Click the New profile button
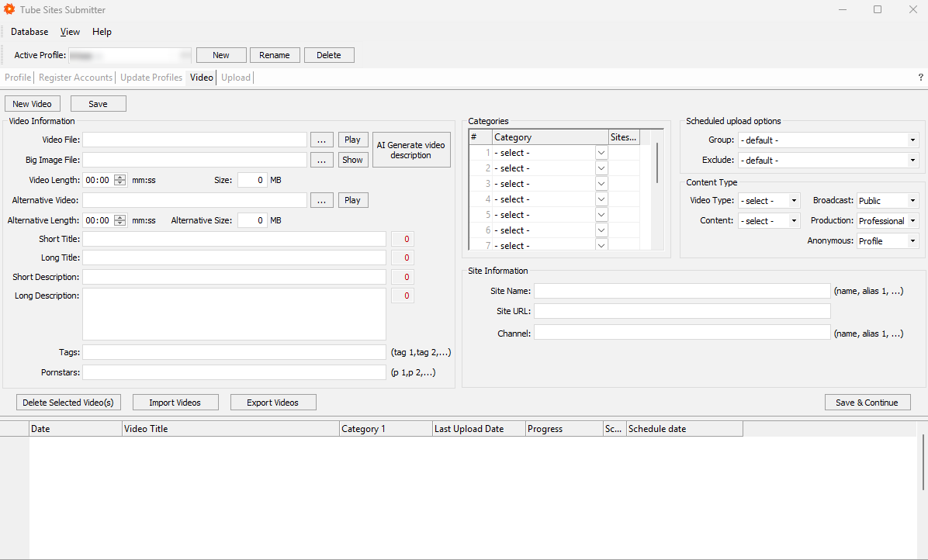 coord(221,55)
